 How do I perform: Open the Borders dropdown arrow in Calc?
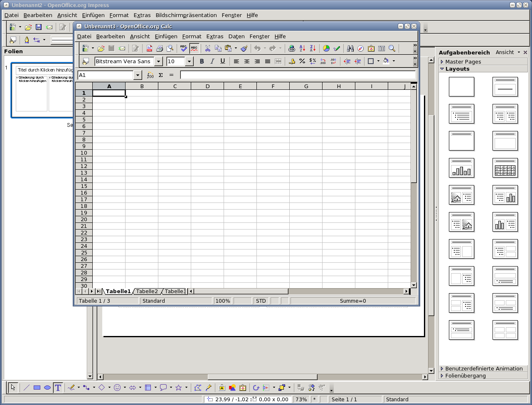pyautogui.click(x=378, y=61)
